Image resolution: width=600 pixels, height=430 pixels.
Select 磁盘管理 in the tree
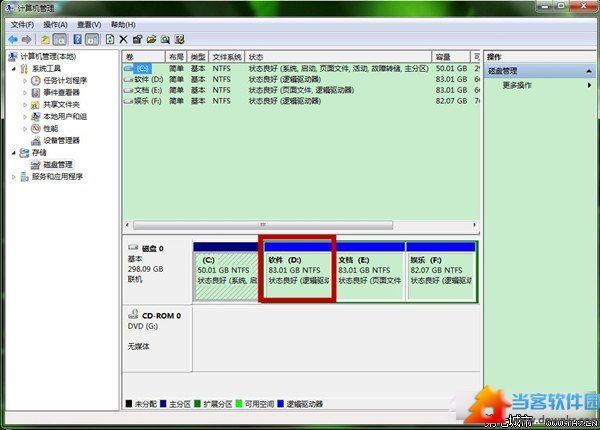pos(58,165)
